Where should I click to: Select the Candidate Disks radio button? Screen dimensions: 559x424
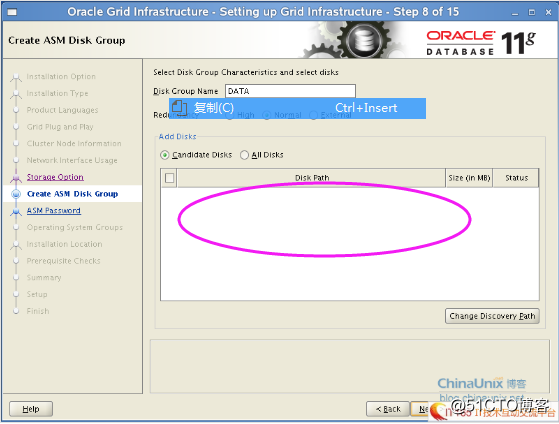click(x=164, y=155)
